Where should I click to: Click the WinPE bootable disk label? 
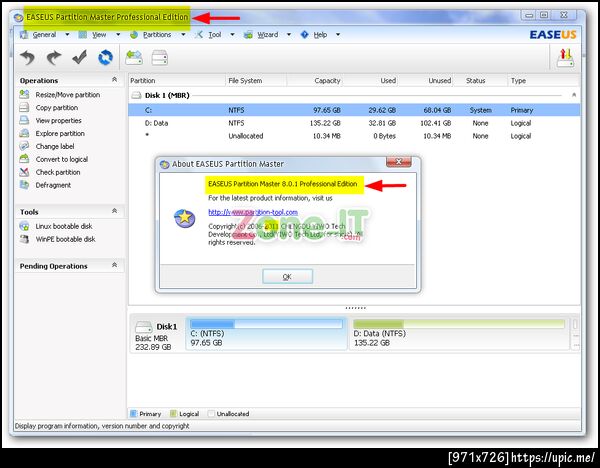click(x=65, y=239)
